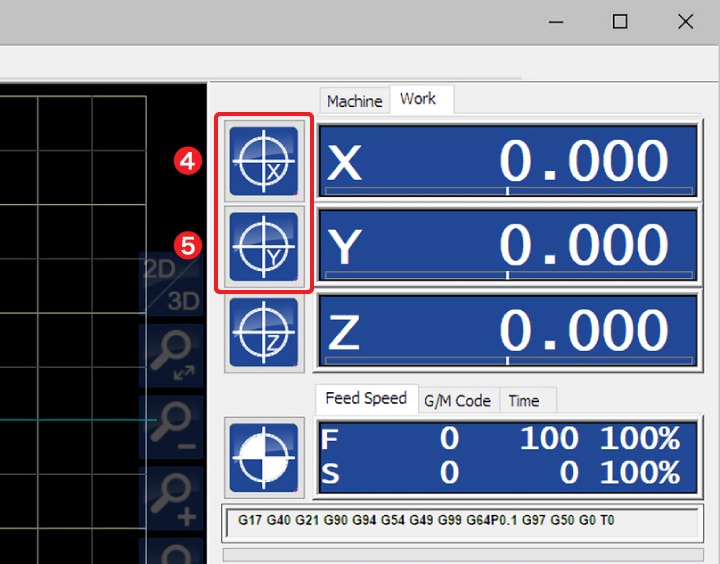This screenshot has width=720, height=564.
Task: Set the Z axis origin with Z crosshair icon
Action: pos(264,332)
